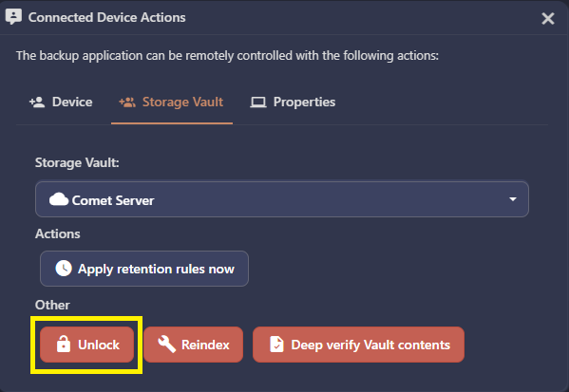Switch to the Device tab
The image size is (569, 392).
[x=61, y=103]
